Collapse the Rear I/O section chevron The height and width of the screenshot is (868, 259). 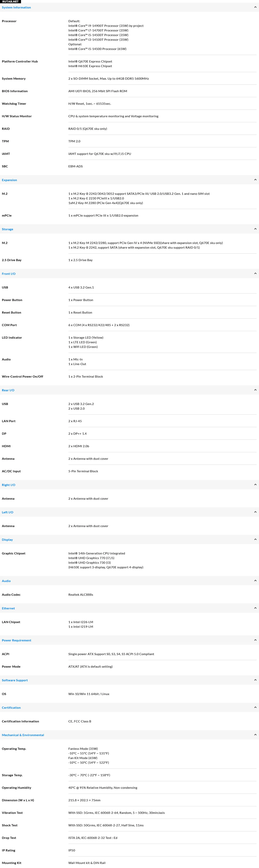pyautogui.click(x=255, y=390)
